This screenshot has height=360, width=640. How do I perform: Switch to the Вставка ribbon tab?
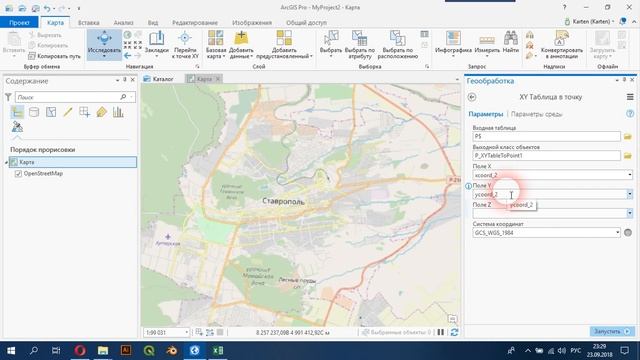coord(89,22)
